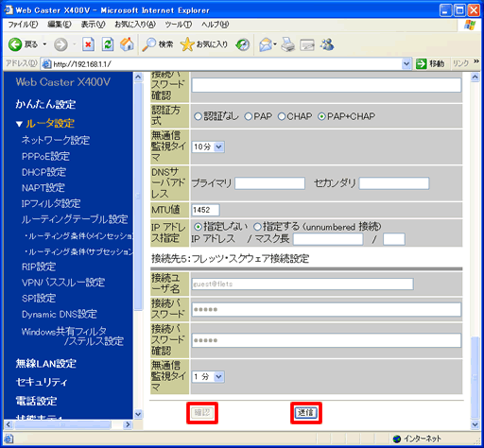Open RIP設定 link
Screen dimensions: 484x448
click(39, 267)
